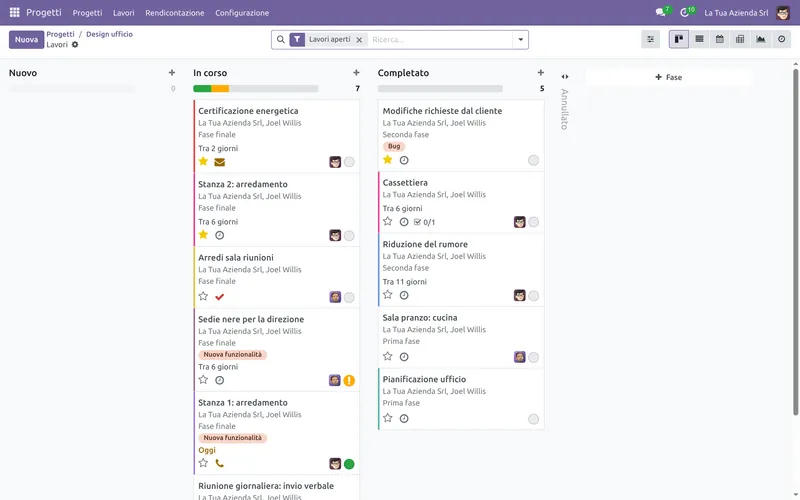This screenshot has height=500, width=800.
Task: Open La Tua Azienda Srl company switcher
Action: [x=736, y=13]
